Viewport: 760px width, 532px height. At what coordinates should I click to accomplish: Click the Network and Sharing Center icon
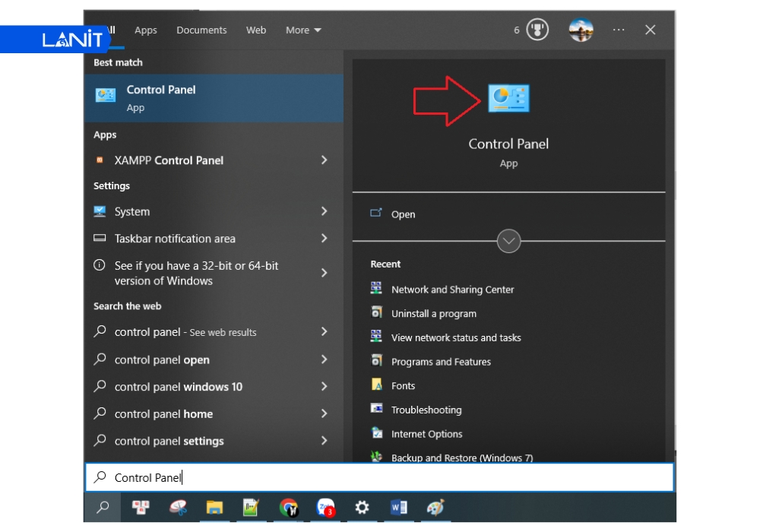point(376,288)
